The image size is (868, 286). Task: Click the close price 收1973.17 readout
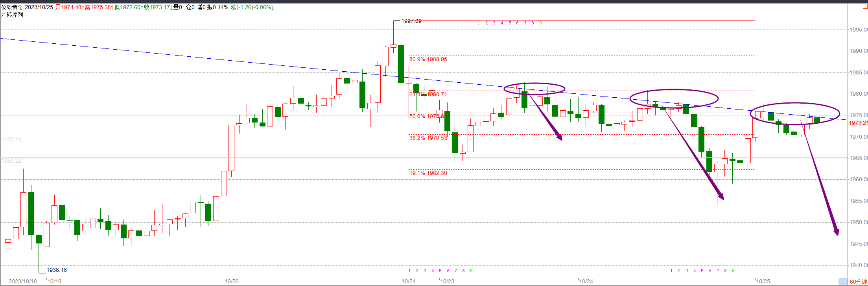click(x=158, y=7)
